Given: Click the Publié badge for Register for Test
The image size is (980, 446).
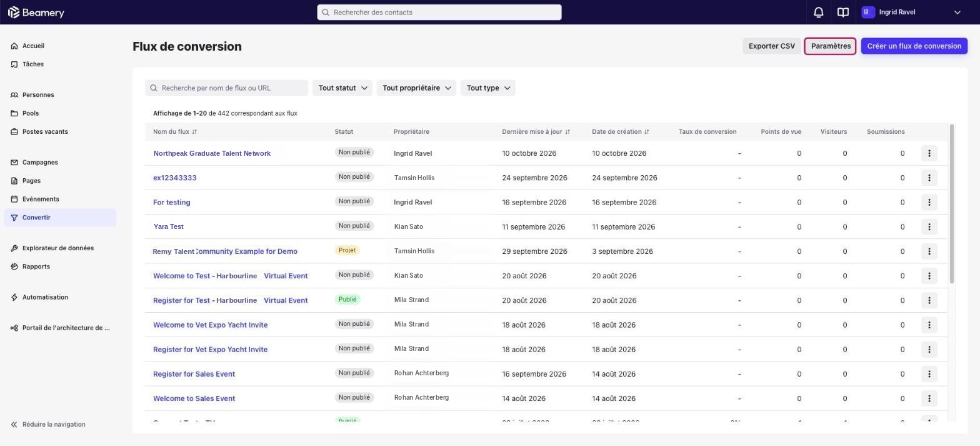Looking at the screenshot, I should point(347,300).
